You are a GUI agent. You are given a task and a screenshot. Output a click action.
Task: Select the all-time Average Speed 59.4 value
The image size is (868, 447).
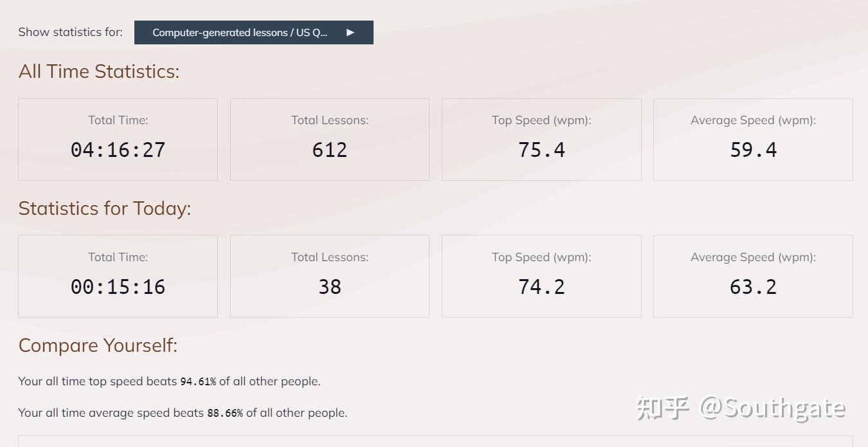point(753,150)
